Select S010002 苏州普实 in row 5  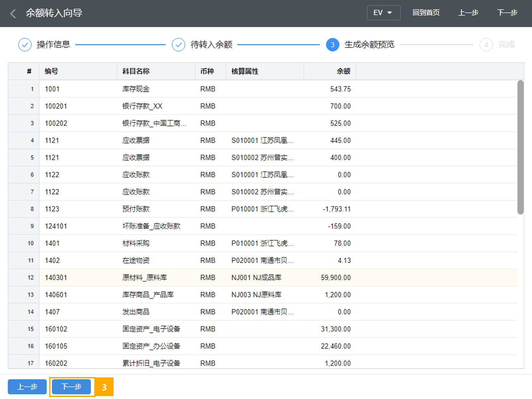[262, 158]
